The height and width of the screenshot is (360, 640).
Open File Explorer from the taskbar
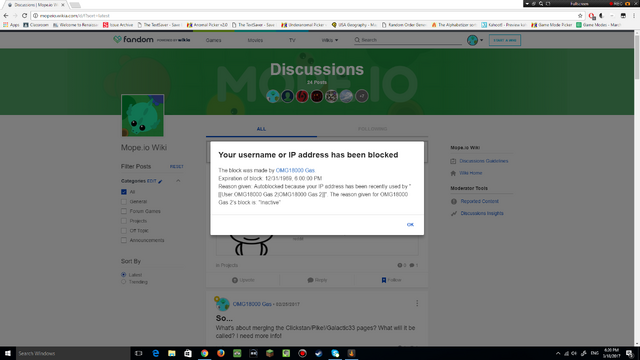(172, 353)
